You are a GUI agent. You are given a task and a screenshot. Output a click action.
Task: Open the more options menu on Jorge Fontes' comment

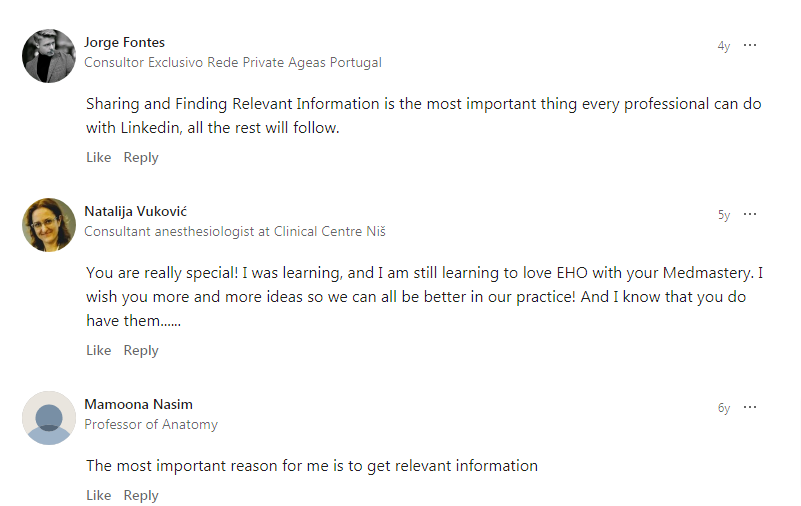coord(750,45)
